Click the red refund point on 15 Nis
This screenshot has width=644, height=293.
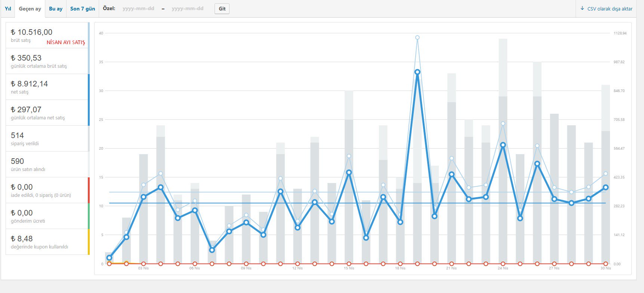coord(349,264)
